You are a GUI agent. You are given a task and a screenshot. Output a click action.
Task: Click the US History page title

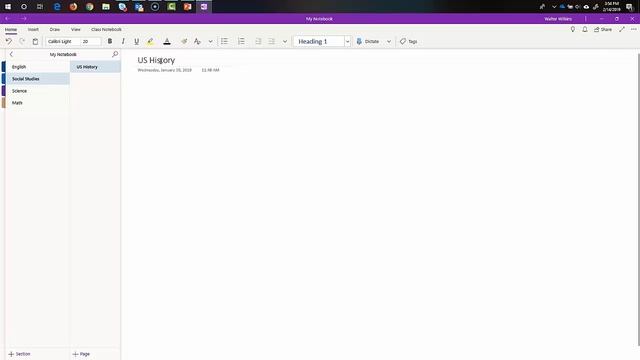[156, 60]
